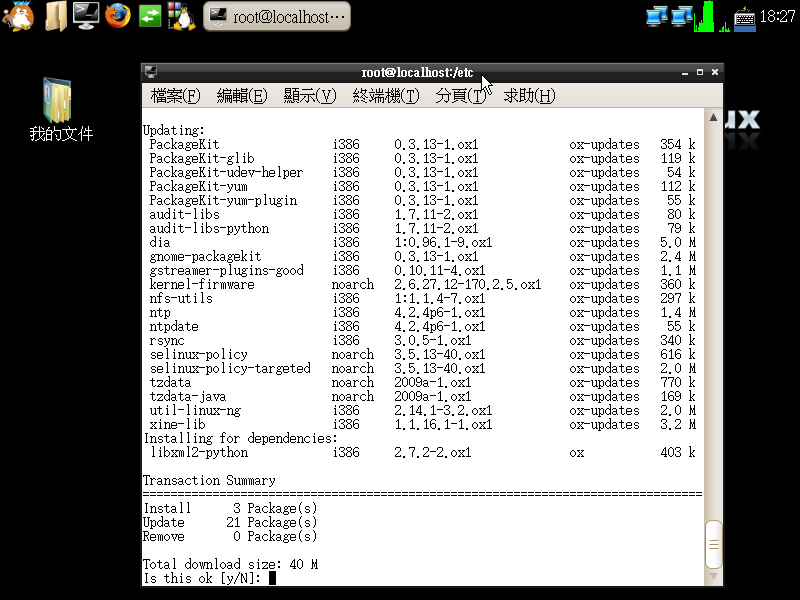Open the 編輯(E) menu

click(242, 96)
